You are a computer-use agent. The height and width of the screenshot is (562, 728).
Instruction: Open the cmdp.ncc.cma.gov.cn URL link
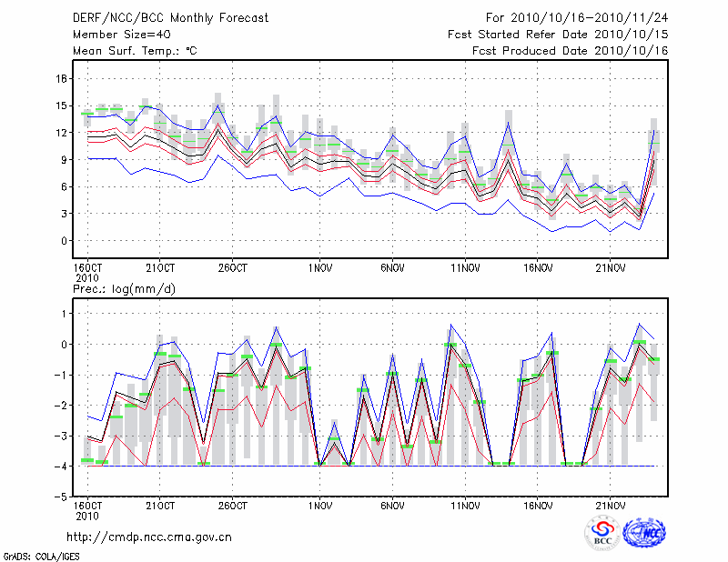149,537
